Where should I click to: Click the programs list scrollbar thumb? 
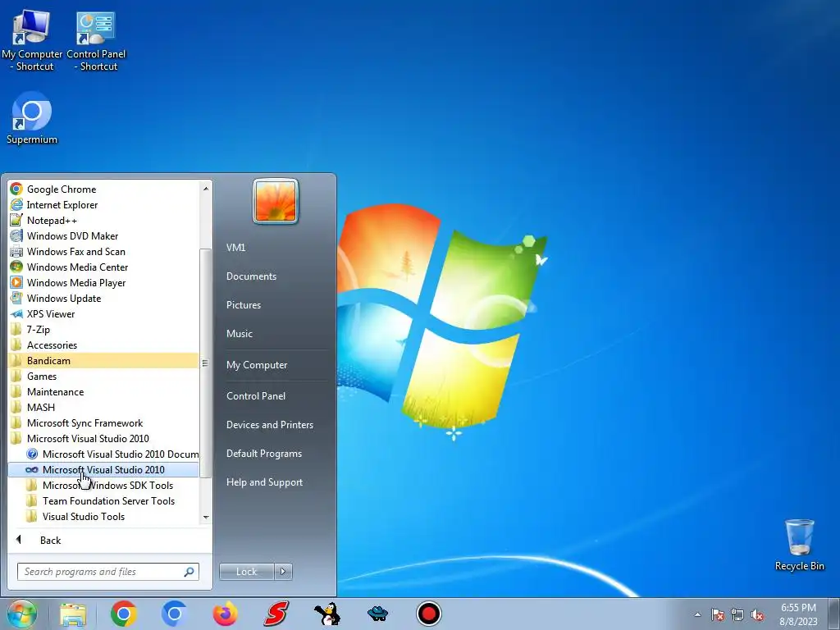pyautogui.click(x=205, y=363)
